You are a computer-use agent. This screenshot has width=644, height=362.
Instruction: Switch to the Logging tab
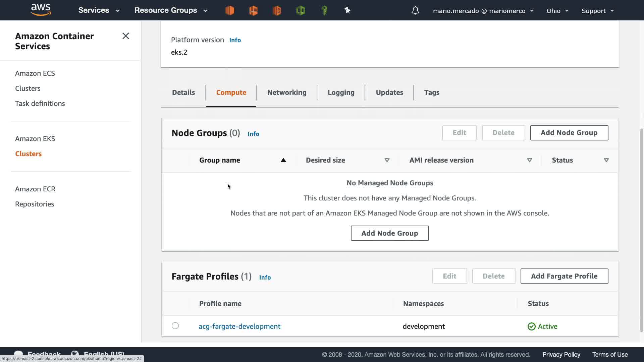(x=341, y=93)
